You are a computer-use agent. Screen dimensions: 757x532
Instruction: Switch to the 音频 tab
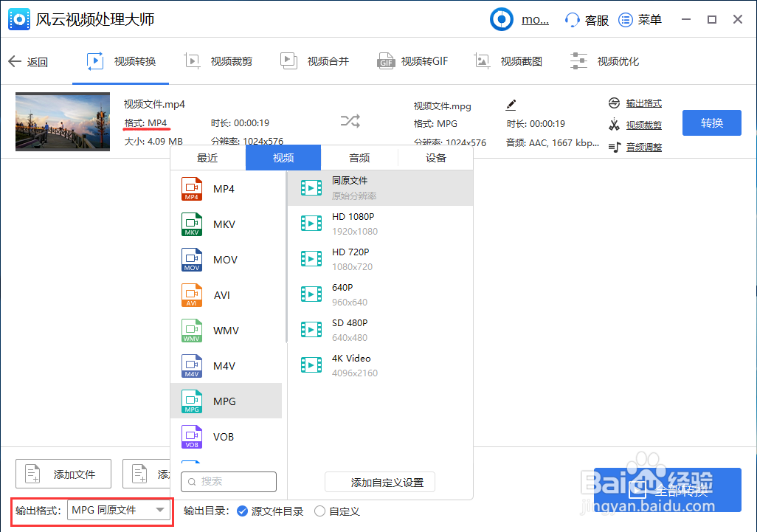point(359,157)
